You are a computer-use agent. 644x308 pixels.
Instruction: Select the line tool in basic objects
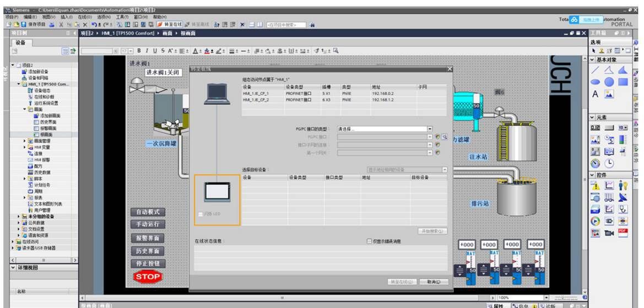point(596,70)
